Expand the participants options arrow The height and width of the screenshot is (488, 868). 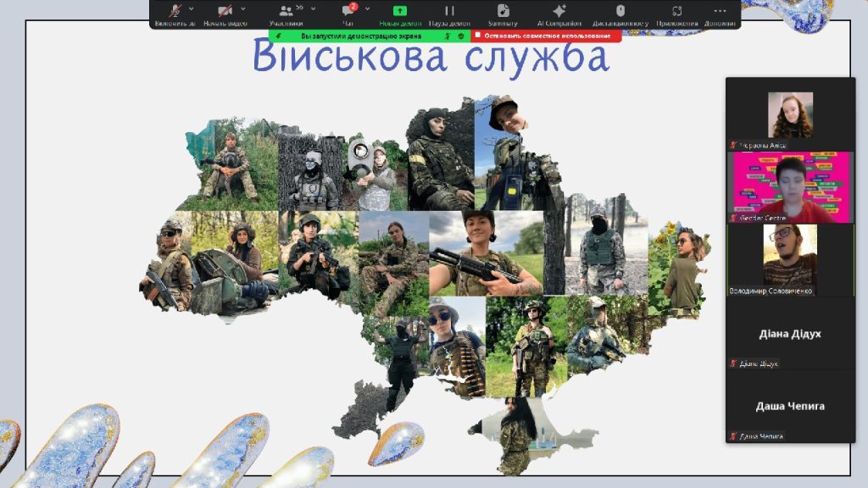tap(314, 8)
